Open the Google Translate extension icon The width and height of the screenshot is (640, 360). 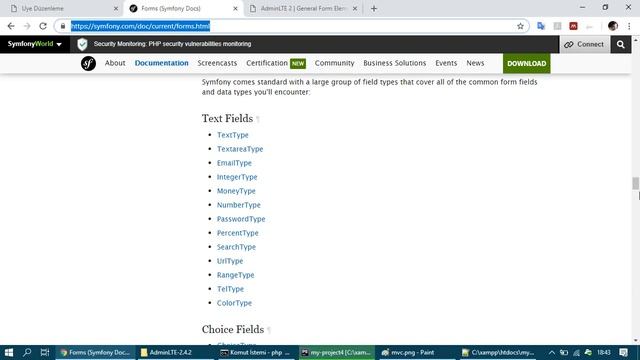[541, 26]
